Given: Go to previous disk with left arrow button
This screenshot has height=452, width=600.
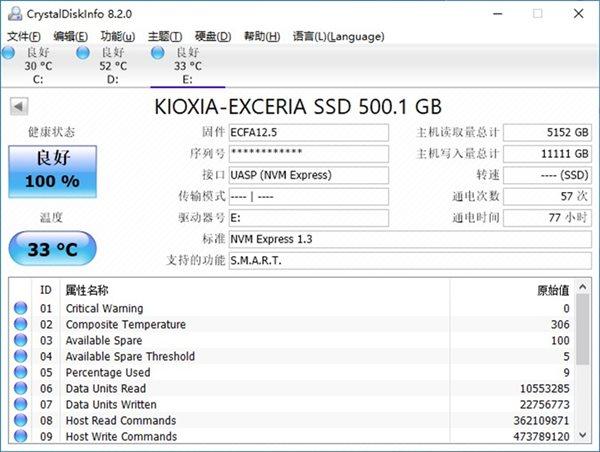Looking at the screenshot, I should 19,106.
